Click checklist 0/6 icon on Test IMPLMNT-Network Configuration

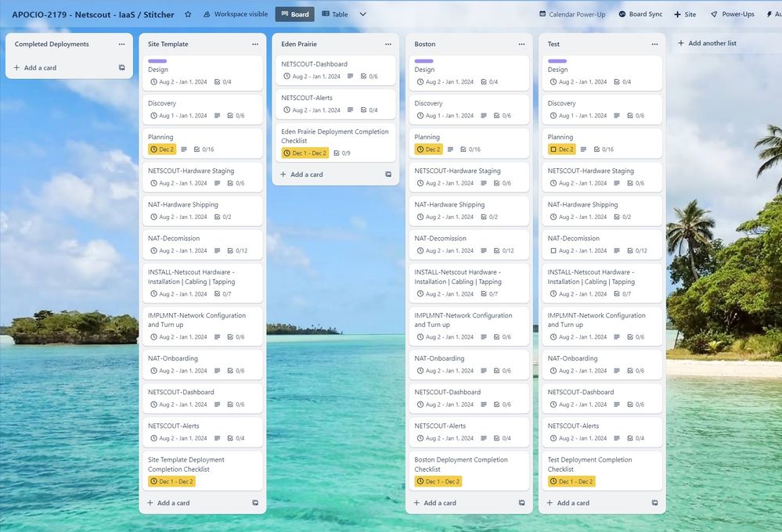630,337
